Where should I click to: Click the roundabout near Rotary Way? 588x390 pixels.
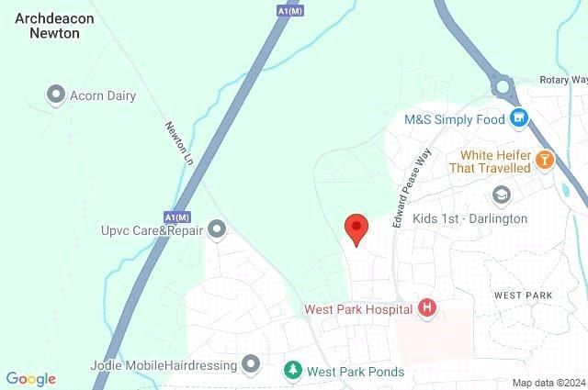coord(503,87)
